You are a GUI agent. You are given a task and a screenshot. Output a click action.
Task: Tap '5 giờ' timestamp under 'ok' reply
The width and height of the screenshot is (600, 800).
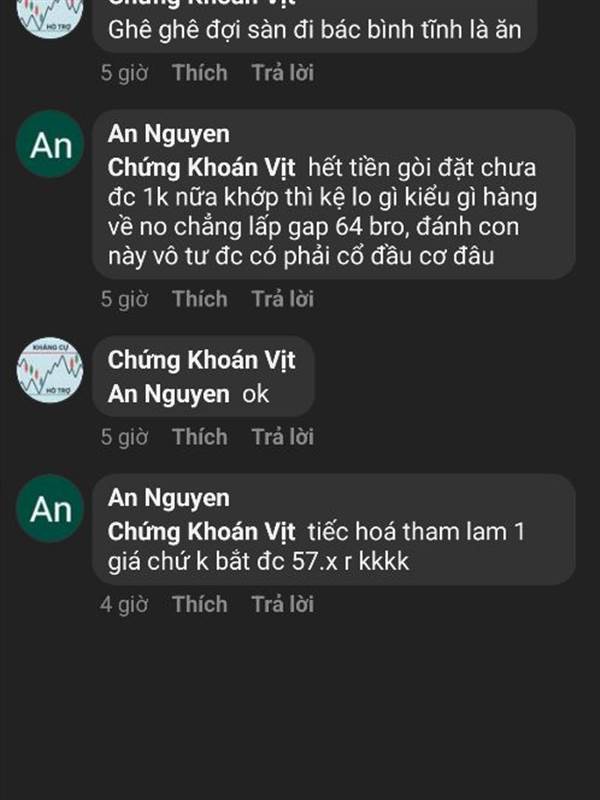coord(124,437)
